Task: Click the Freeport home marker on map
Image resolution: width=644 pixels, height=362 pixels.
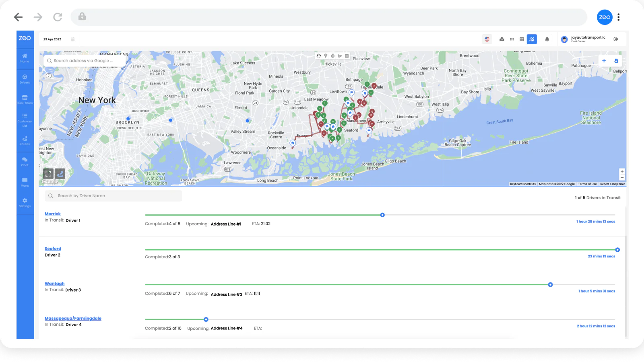Action: point(293,143)
